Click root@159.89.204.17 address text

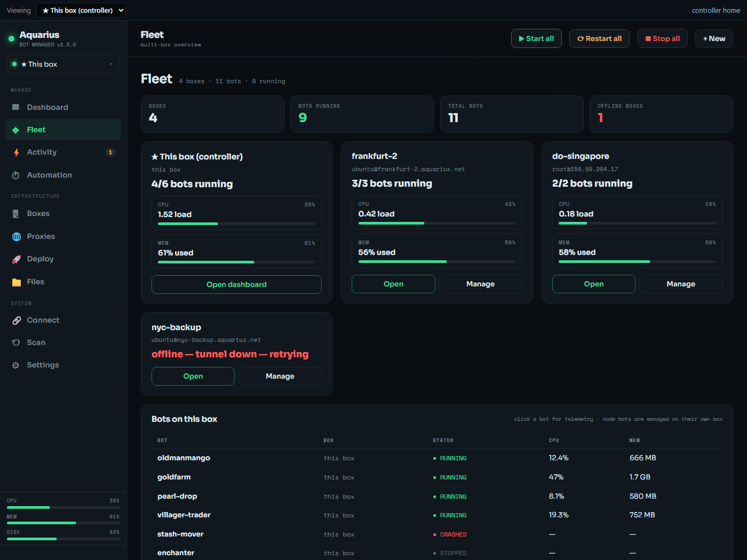(x=585, y=169)
